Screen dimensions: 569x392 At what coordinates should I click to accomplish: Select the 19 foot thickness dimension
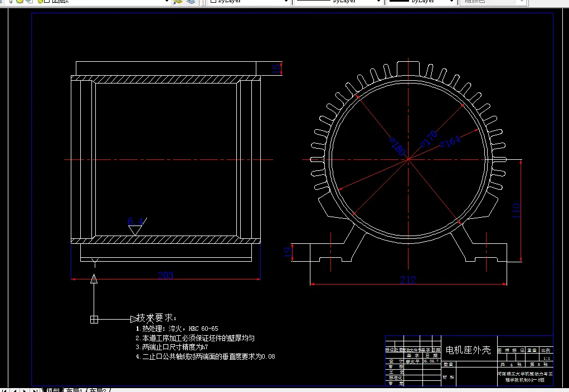288,252
